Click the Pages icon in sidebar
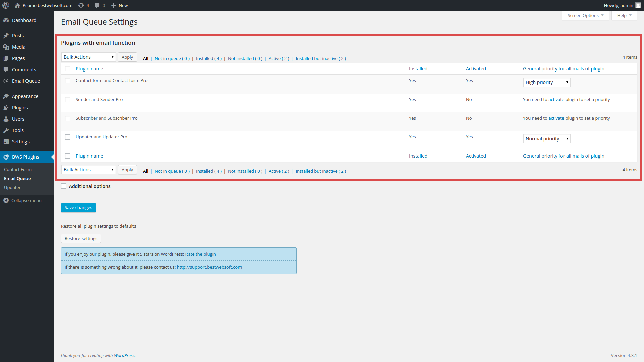The width and height of the screenshot is (644, 362). tap(6, 58)
